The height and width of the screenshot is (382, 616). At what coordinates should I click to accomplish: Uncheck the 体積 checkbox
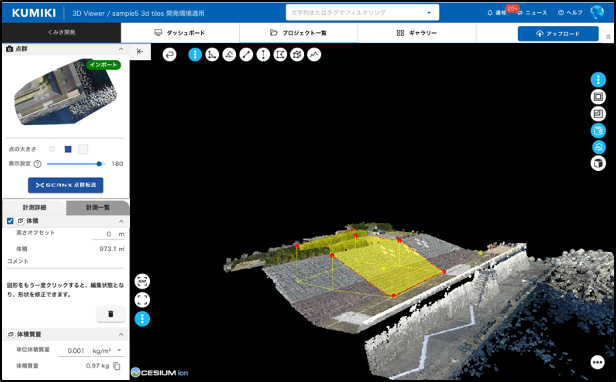tap(10, 221)
